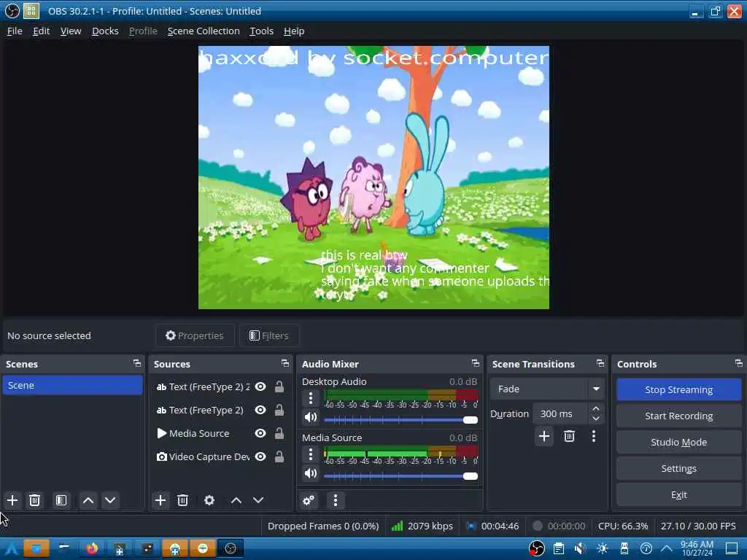Increase transition duration up arrow
The image size is (747, 560).
pos(595,408)
